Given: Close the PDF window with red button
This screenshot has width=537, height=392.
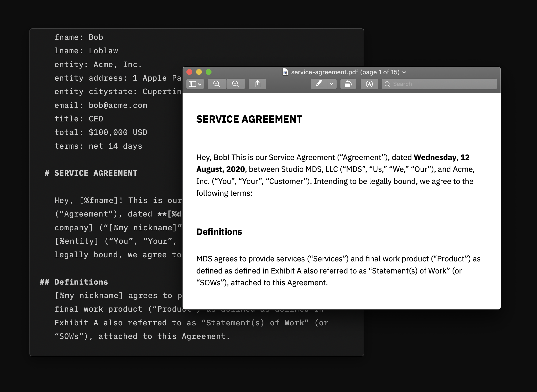Looking at the screenshot, I should pos(190,72).
